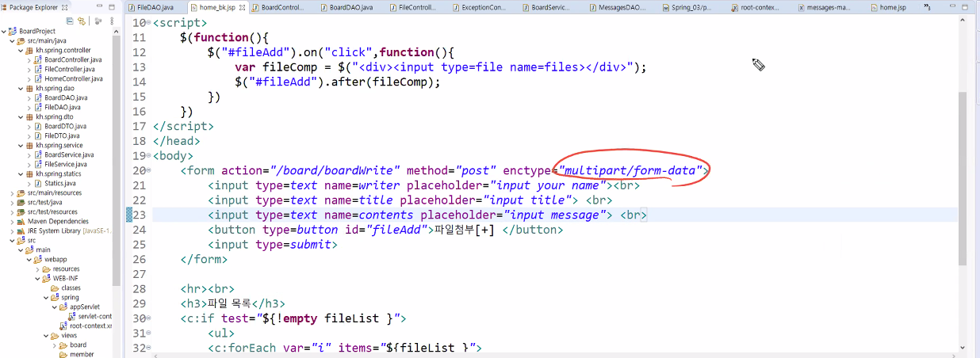
Task: Toggle Link with Editor in Package Explorer
Action: [81, 21]
